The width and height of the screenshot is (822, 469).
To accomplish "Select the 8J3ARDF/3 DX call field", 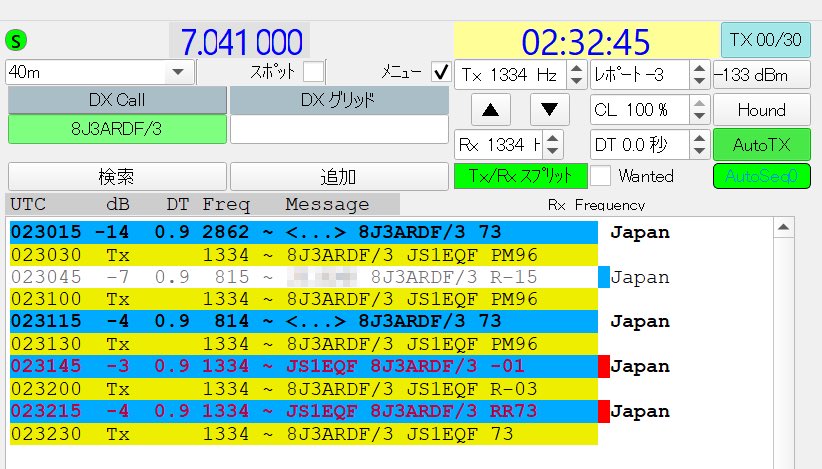I will pyautogui.click(x=117, y=129).
